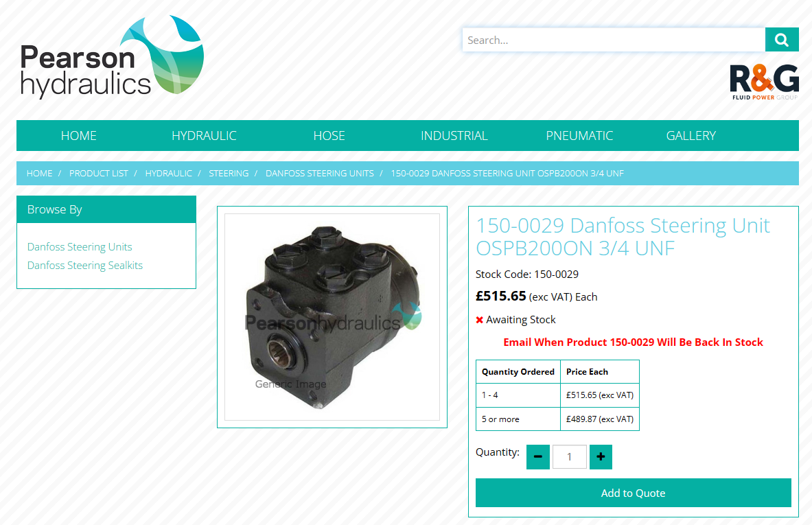Go to STEERING breadcrumb link

click(x=229, y=174)
